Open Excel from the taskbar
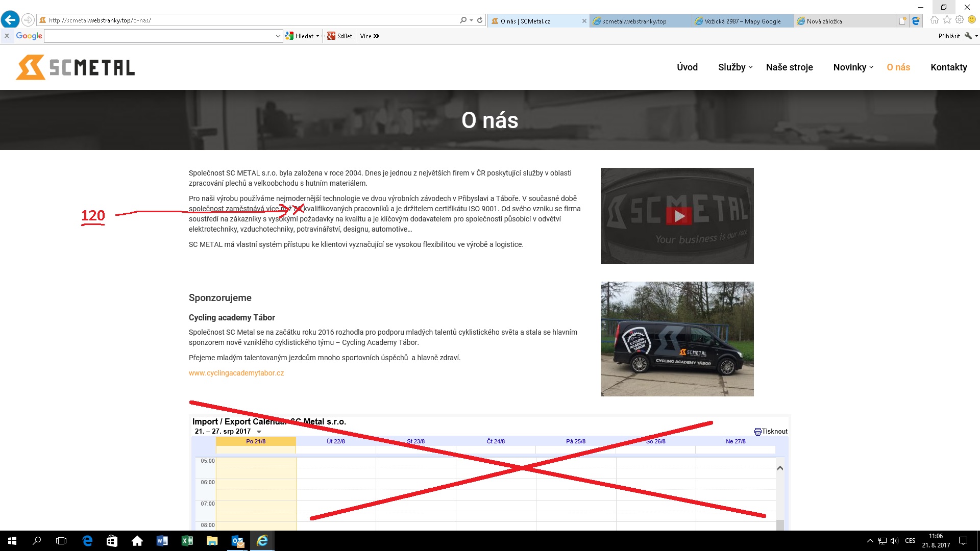Image resolution: width=980 pixels, height=551 pixels. click(187, 541)
